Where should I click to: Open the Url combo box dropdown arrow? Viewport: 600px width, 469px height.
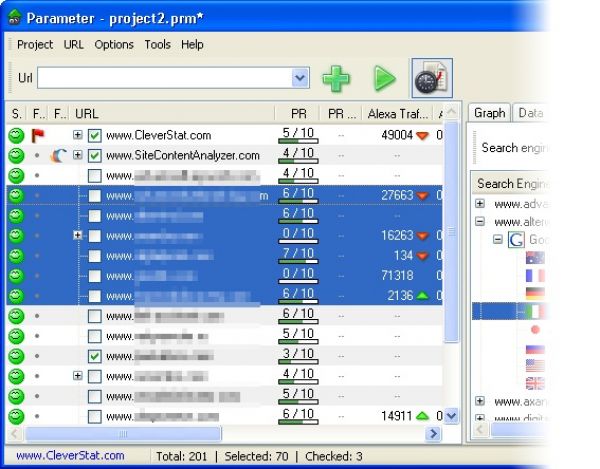[300, 78]
